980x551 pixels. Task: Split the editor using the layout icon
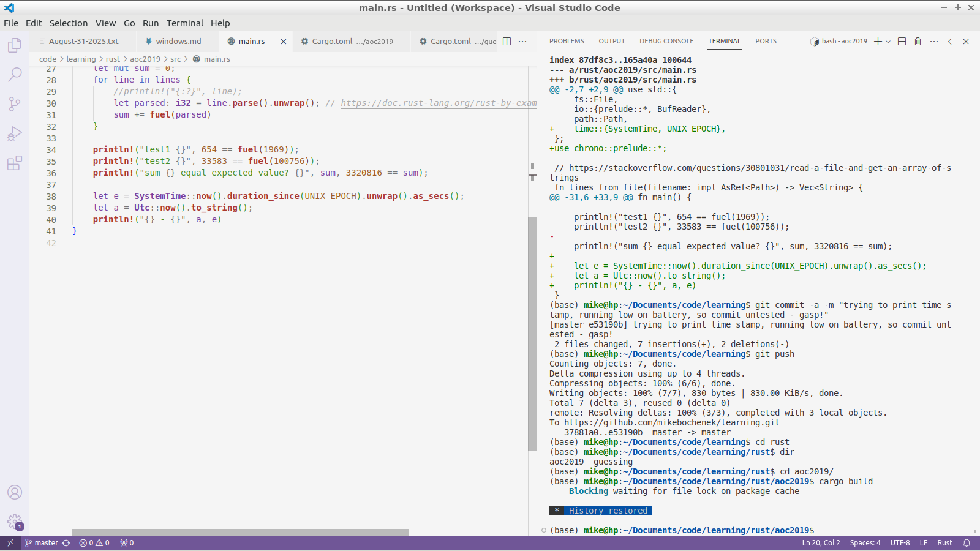pos(506,41)
